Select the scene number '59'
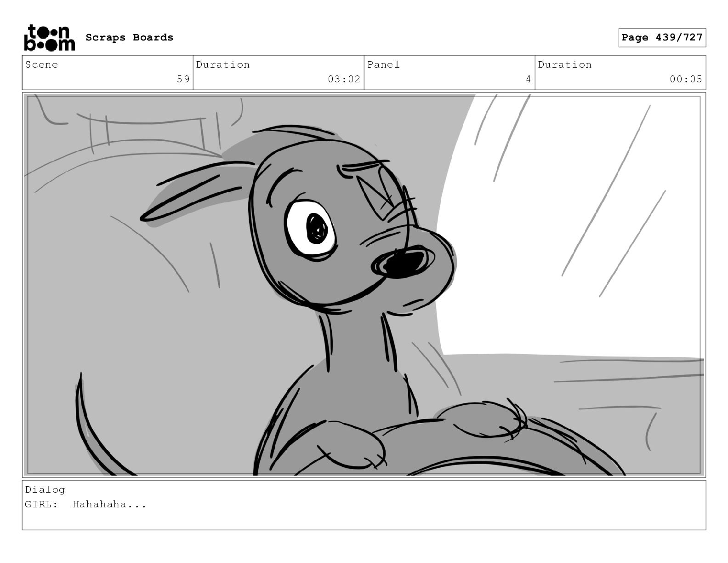 183,79
